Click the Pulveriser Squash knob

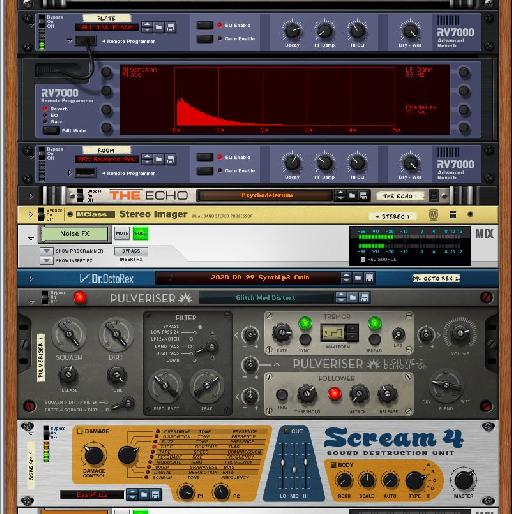click(69, 334)
